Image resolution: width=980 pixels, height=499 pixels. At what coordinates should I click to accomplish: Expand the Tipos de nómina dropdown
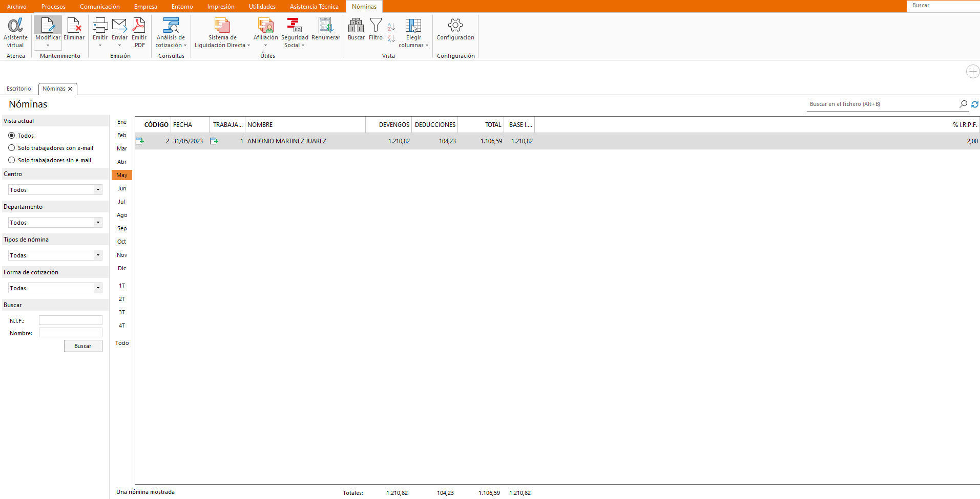coord(98,255)
